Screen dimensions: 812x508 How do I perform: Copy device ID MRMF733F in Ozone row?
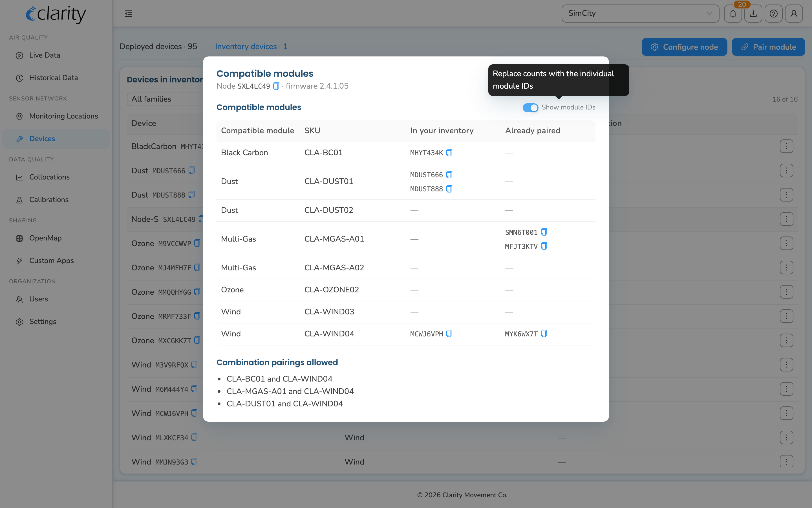(x=197, y=316)
